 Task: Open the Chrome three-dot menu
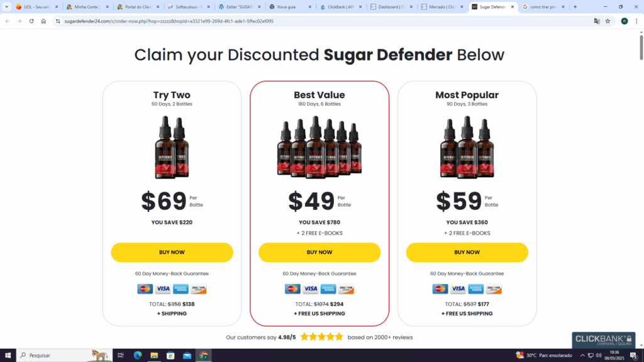point(636,21)
